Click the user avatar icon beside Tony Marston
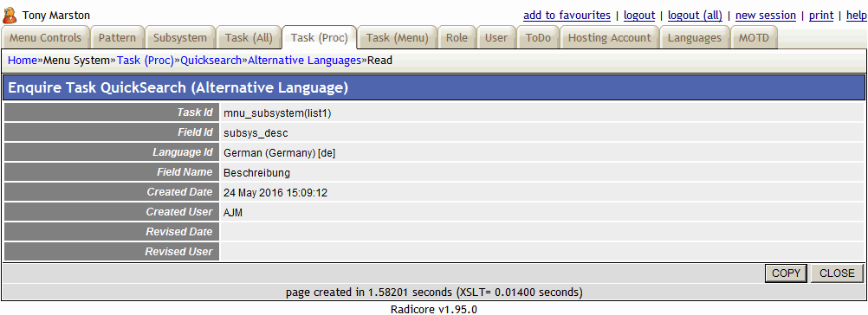Image resolution: width=868 pixels, height=315 pixels. pyautogui.click(x=10, y=15)
